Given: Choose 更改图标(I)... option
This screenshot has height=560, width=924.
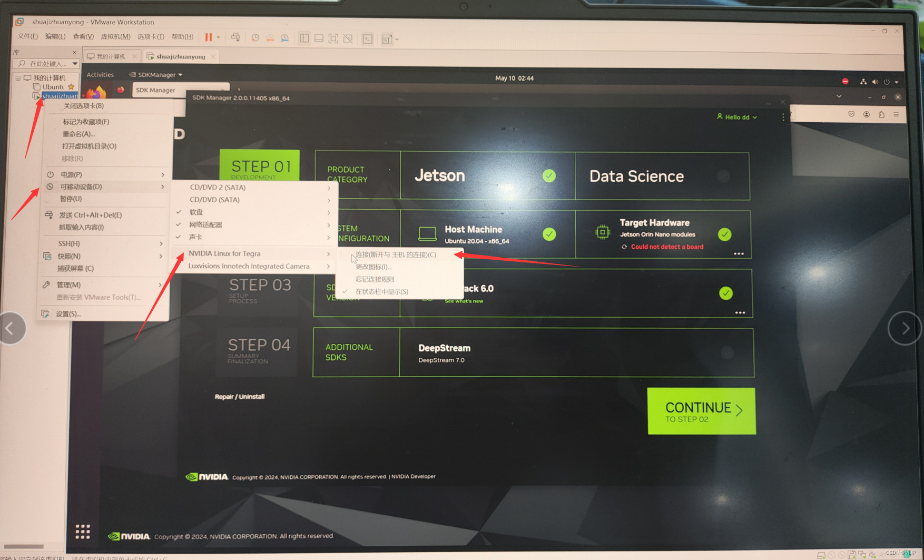Looking at the screenshot, I should point(373,267).
